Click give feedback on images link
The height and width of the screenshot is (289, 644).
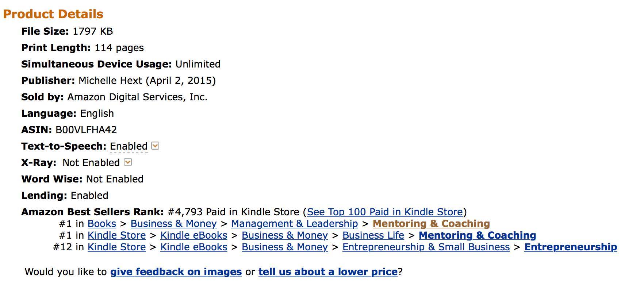coord(176,272)
